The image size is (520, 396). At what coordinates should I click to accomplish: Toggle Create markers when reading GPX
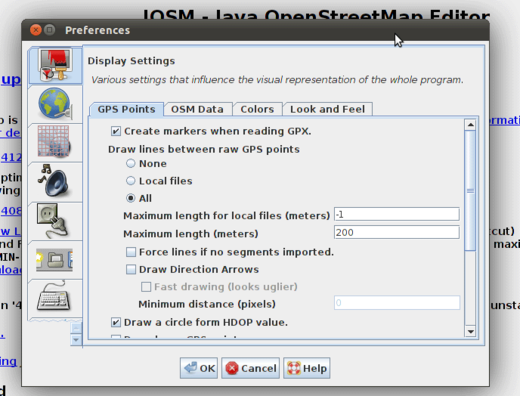116,131
